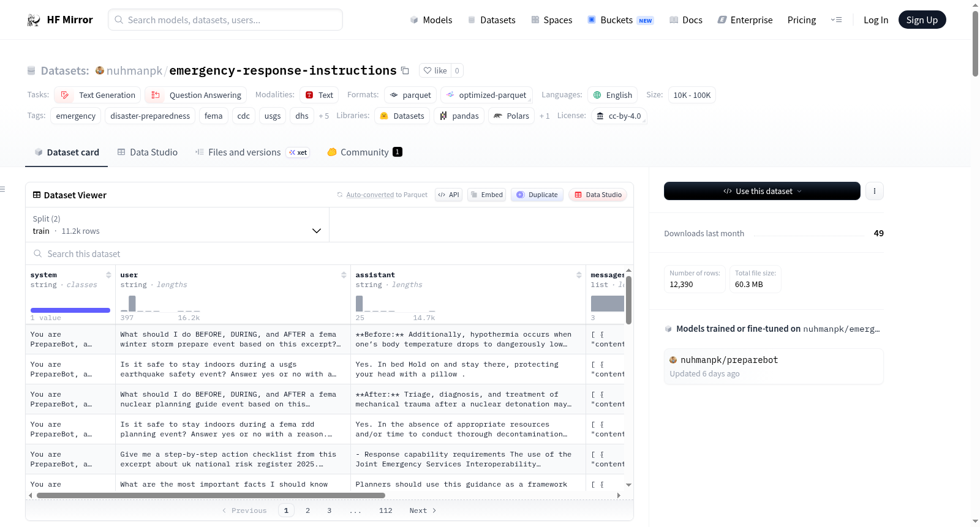Click the user column length histogram bar
Viewport: 980px width, 527px height.
tap(132, 303)
